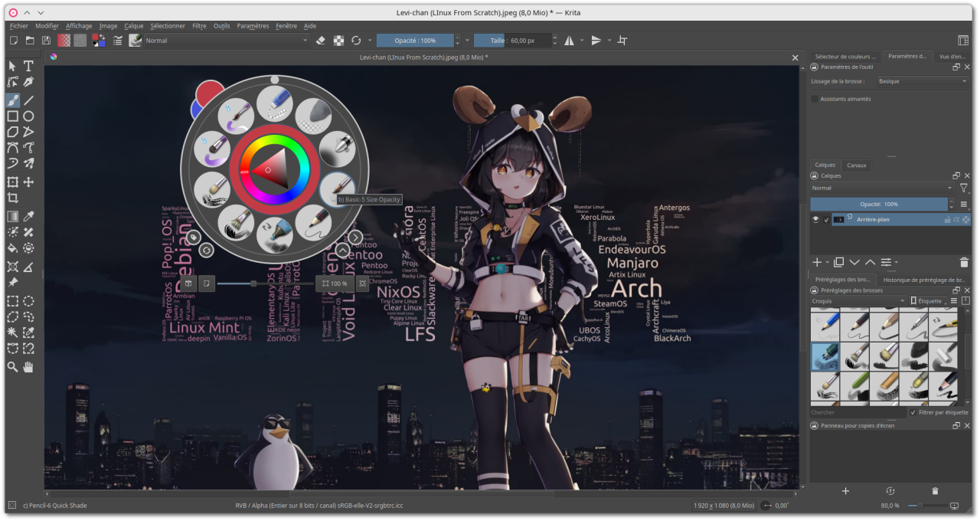
Task: Click the 100 % zoom button on popup palette
Action: click(x=335, y=283)
